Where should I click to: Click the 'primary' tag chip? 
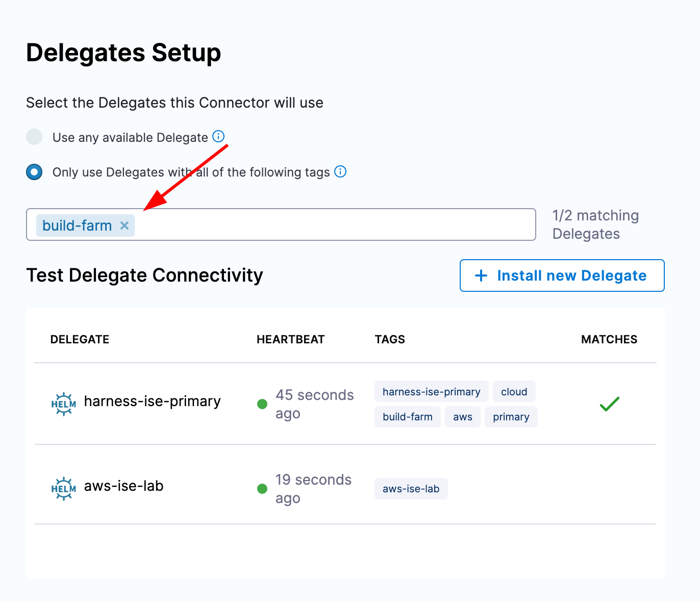[x=511, y=417]
